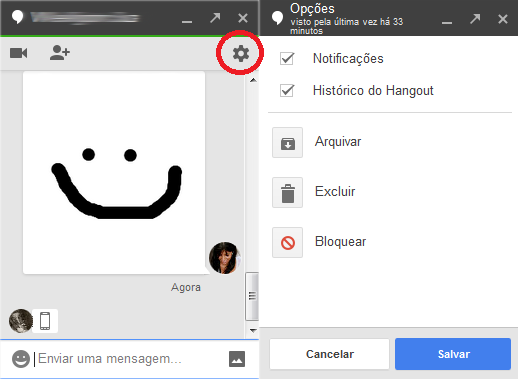Toggle the Notificações checkbox
Viewport: 518px width, 379px height.
tap(287, 58)
